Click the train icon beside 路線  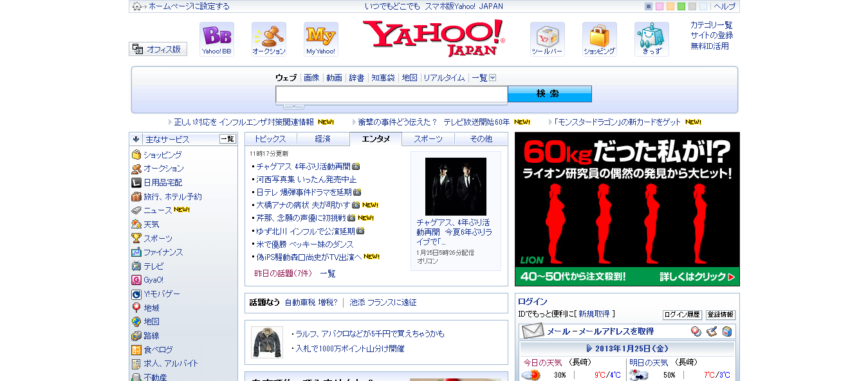click(136, 336)
